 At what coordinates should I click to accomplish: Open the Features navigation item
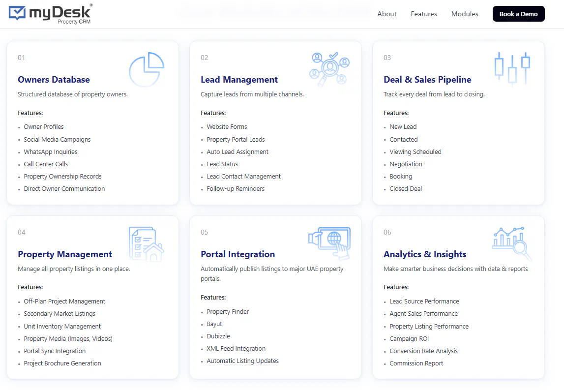coord(424,14)
